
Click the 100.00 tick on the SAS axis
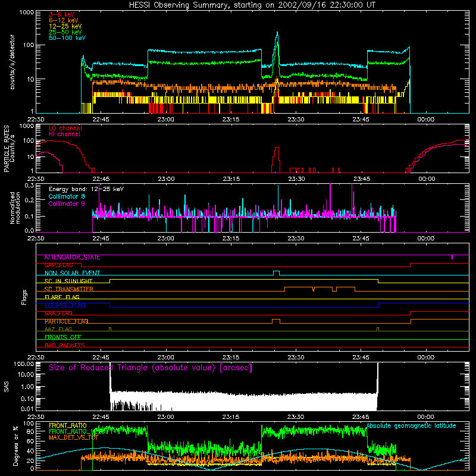coord(24,364)
